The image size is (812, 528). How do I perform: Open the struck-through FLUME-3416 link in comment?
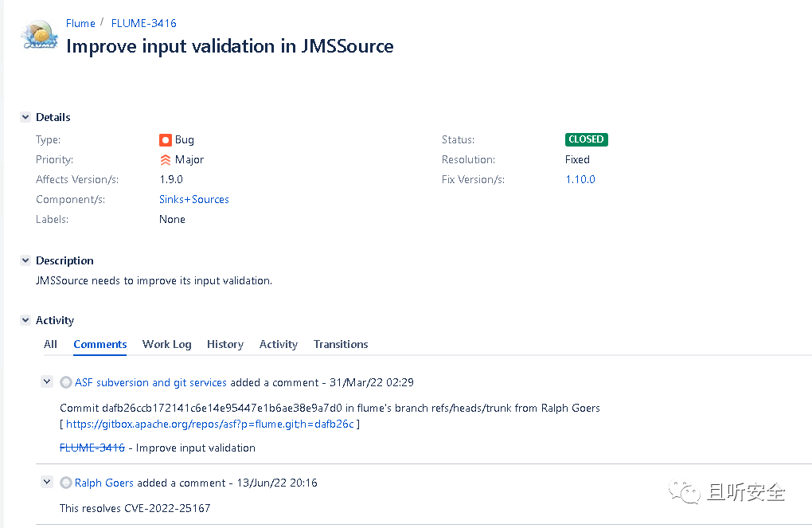[92, 448]
